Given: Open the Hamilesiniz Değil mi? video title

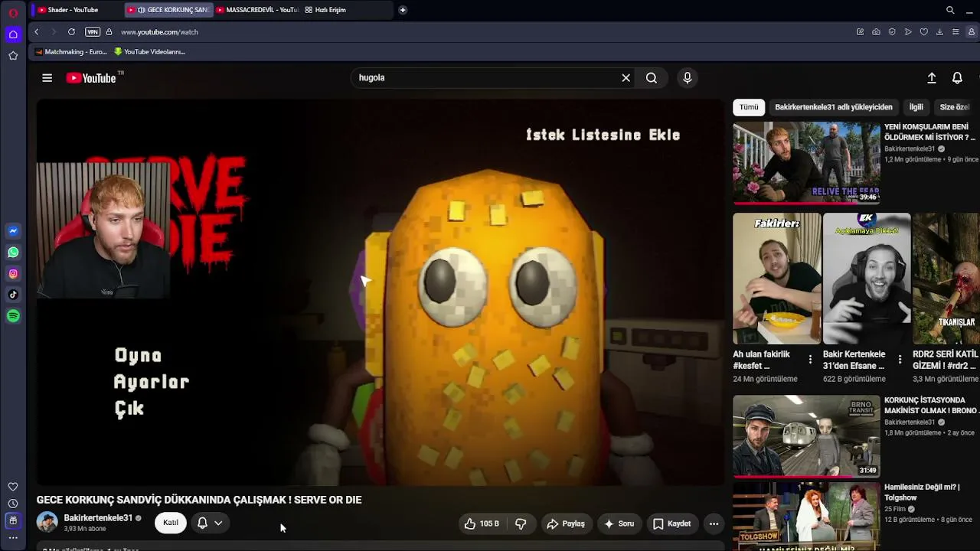Looking at the screenshot, I should coord(922,492).
